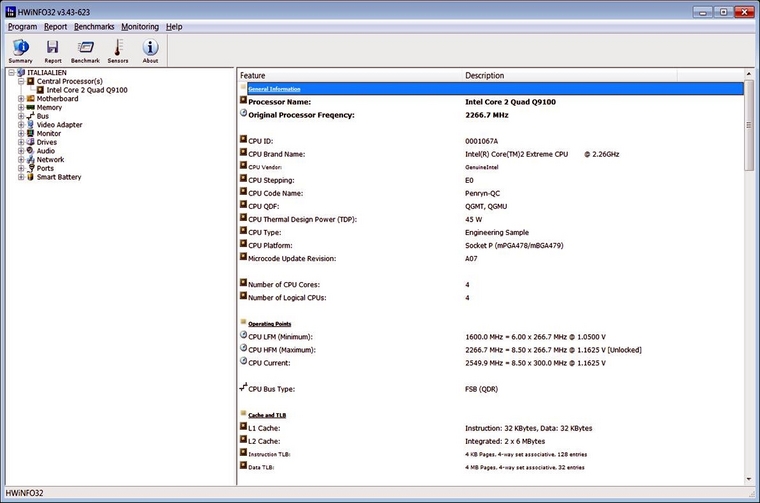The image size is (760, 503).
Task: Expand the Drives tree node
Action: pos(21,142)
